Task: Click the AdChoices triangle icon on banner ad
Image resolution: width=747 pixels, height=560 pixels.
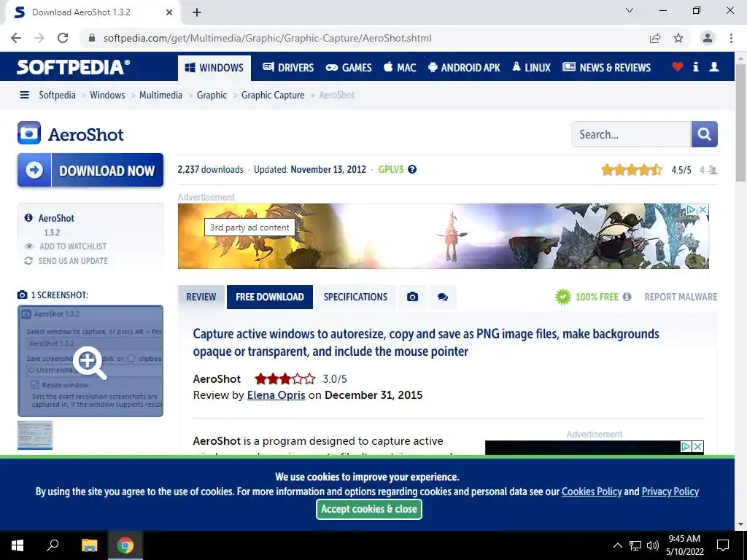Action: pos(692,209)
